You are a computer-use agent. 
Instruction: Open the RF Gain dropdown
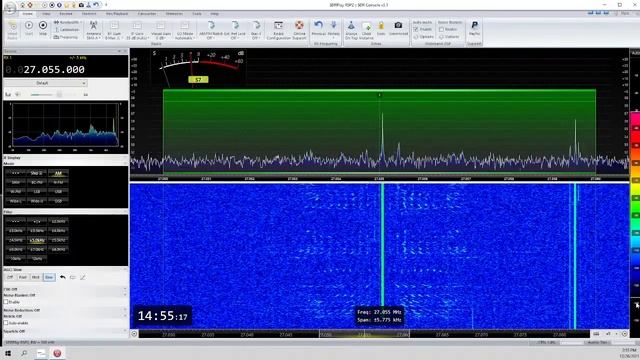114,30
